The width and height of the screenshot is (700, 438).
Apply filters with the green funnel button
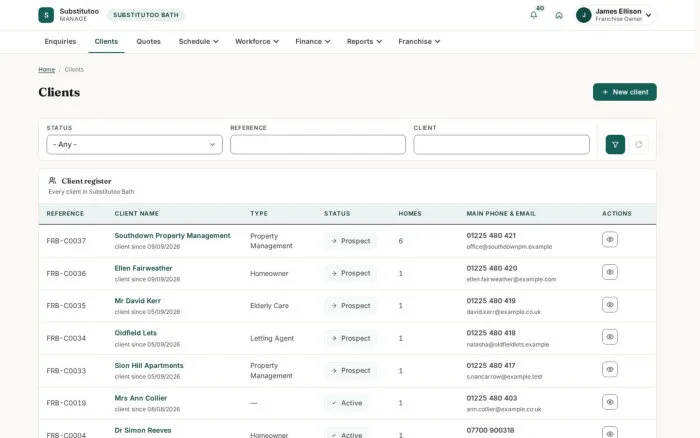pos(615,145)
